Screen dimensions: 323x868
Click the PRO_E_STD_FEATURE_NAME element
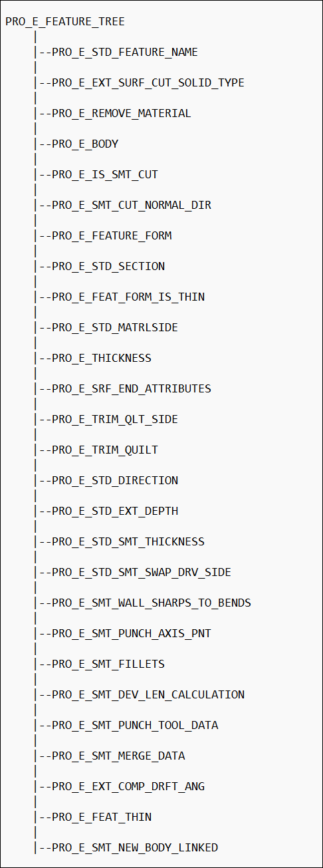click(x=125, y=53)
